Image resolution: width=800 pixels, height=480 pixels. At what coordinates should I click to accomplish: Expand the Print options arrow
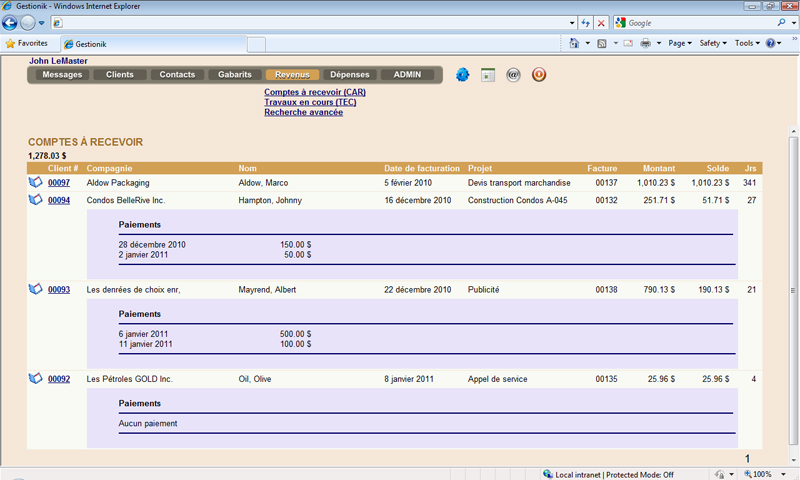coord(659,43)
